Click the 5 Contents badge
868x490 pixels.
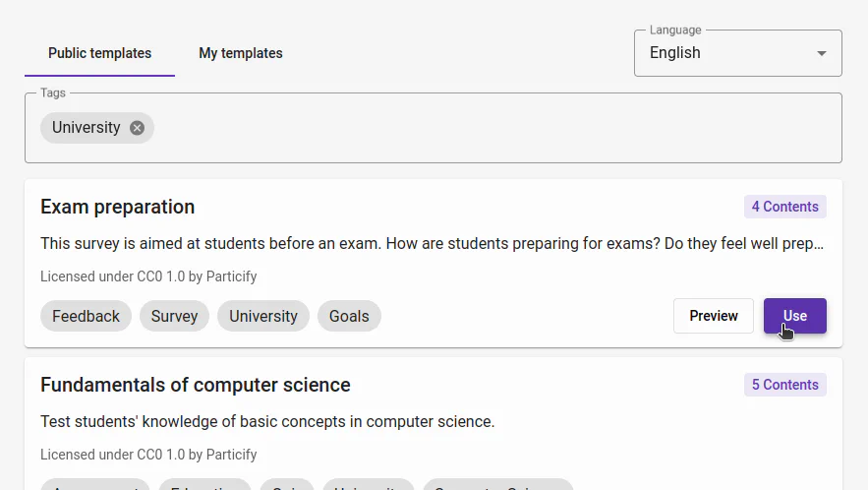pyautogui.click(x=784, y=385)
